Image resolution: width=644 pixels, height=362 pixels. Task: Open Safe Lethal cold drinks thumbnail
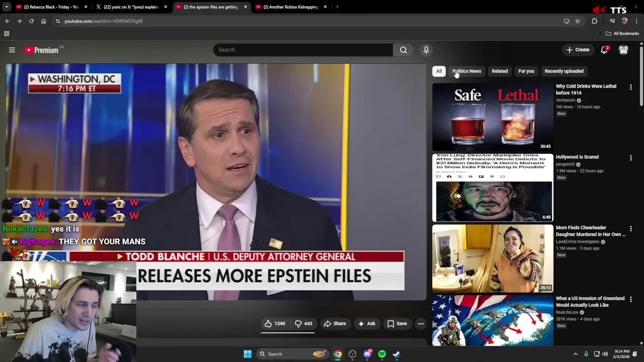click(x=493, y=117)
